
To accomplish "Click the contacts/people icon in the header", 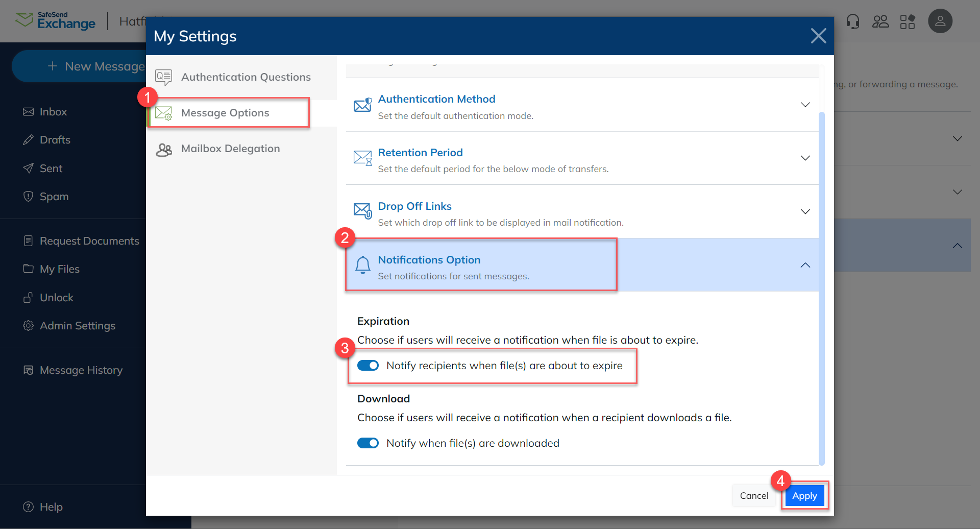I will coord(880,21).
